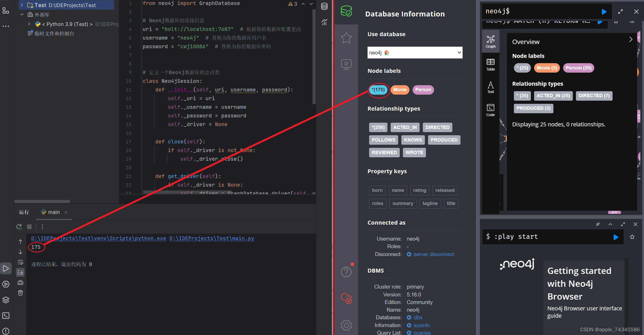Open the Neo4j Favorites star sidebar icon
Viewport: 644px width, 335px height.
click(346, 38)
